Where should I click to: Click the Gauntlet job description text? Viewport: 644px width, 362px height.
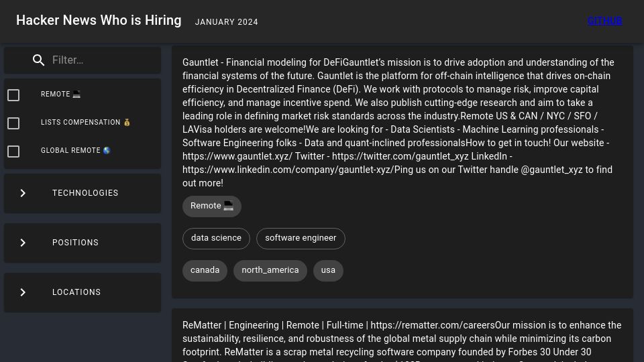[x=398, y=123]
